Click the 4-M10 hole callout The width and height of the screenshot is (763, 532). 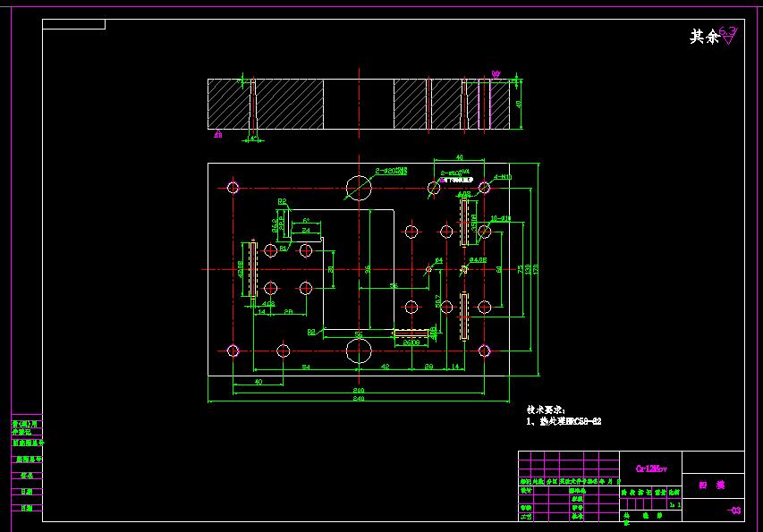(503, 178)
